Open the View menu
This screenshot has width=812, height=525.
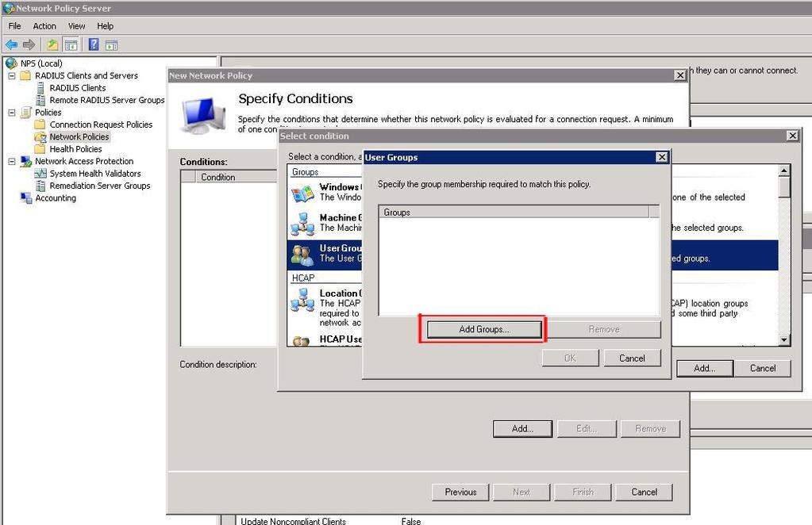tap(77, 26)
